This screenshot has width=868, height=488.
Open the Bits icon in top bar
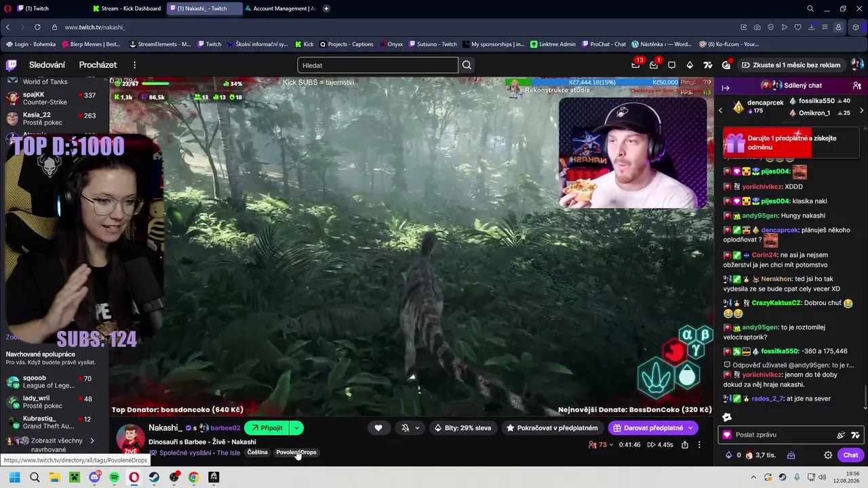pyautogui.click(x=690, y=65)
